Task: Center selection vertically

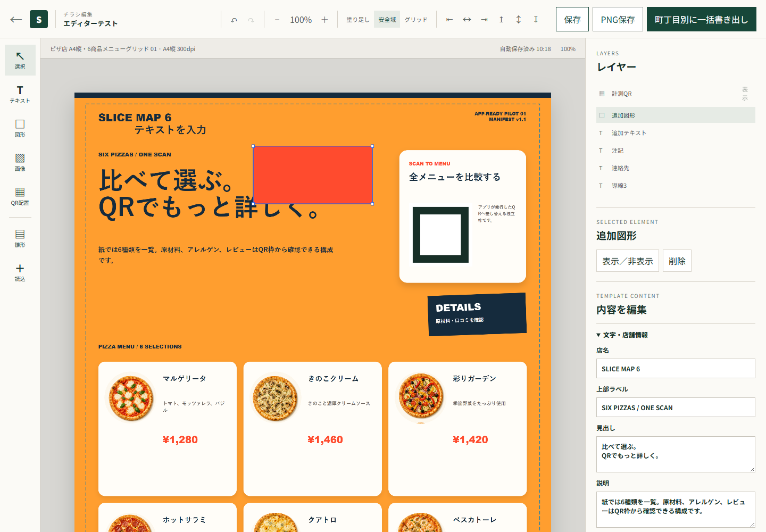Action: pos(519,20)
